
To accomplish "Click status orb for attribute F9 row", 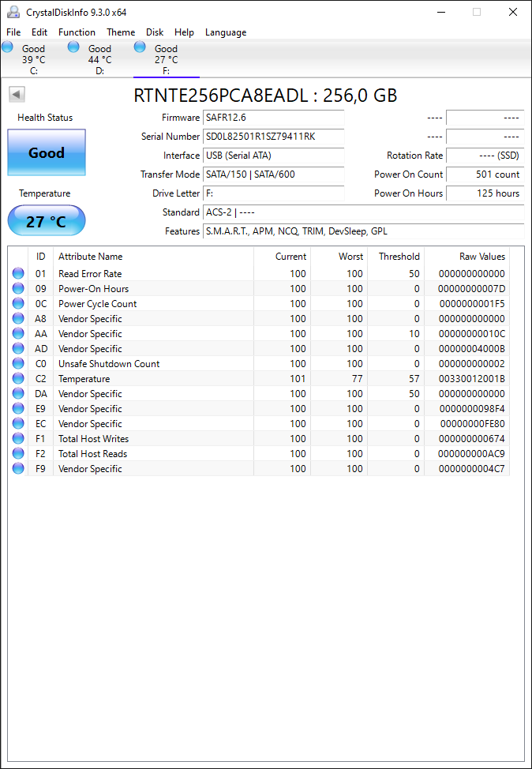I will [18, 468].
